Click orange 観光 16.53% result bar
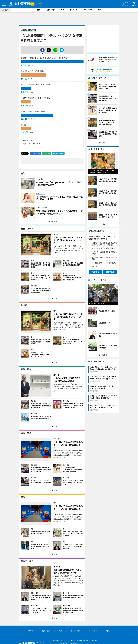This screenshot has width=138, height=644. click(x=33, y=75)
